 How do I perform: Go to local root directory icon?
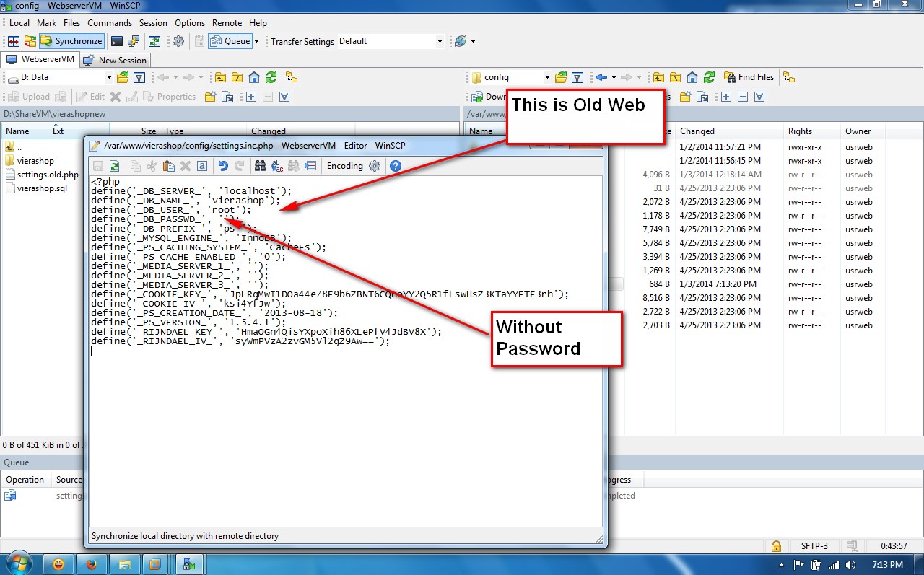click(237, 77)
